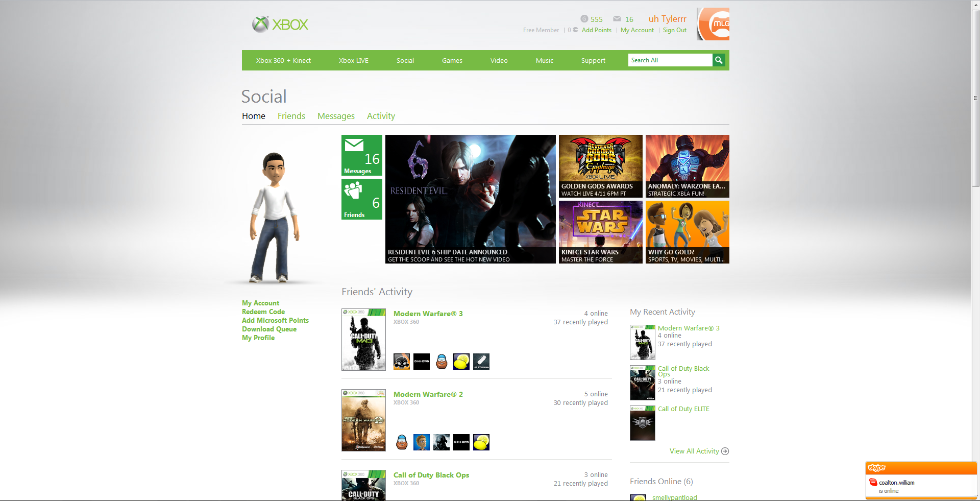Image resolution: width=980 pixels, height=501 pixels.
Task: Click glasses cartoon avatar under Modern Warfare 2
Action: [x=422, y=442]
